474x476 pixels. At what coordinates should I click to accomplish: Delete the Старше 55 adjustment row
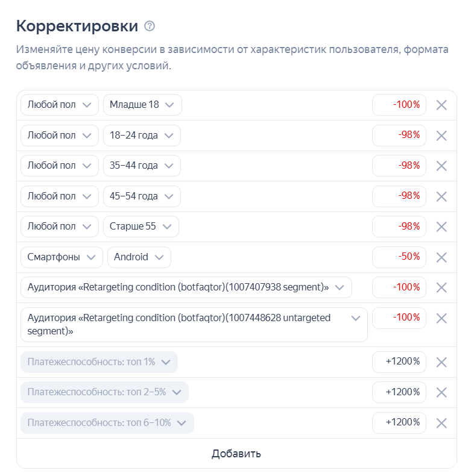pos(441,227)
